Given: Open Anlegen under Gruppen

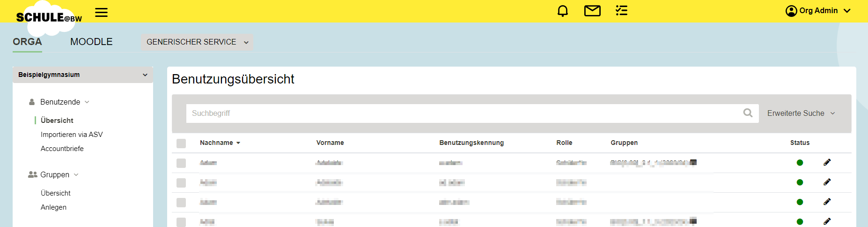Looking at the screenshot, I should (x=53, y=207).
